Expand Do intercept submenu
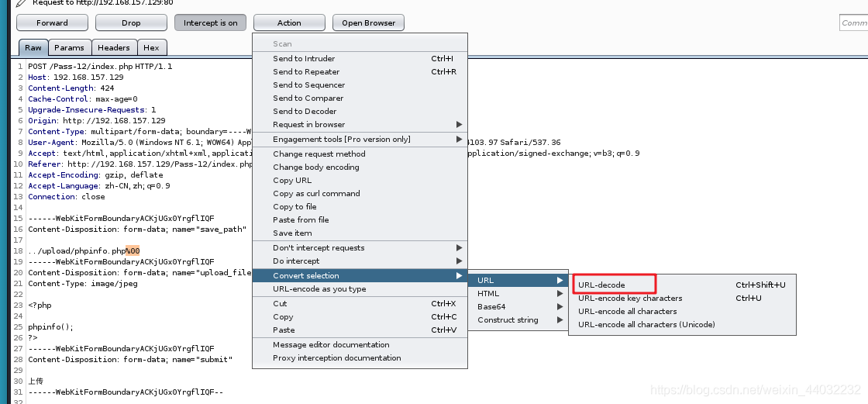 click(360, 261)
